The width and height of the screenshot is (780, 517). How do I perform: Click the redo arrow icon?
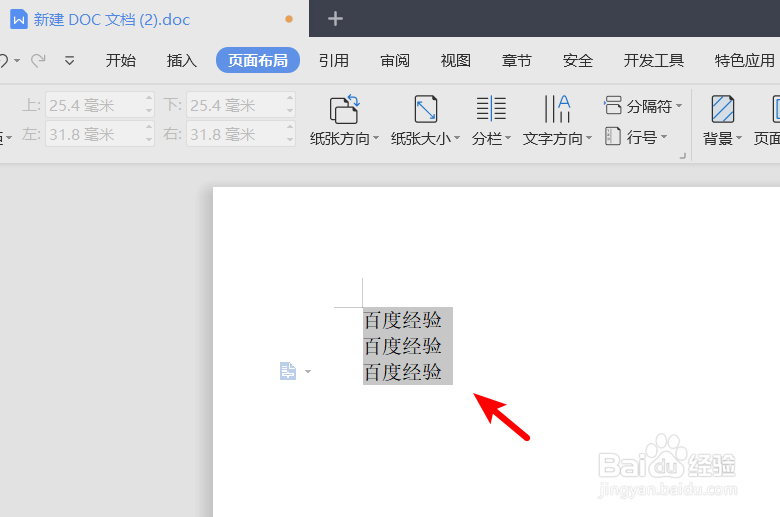(38, 61)
